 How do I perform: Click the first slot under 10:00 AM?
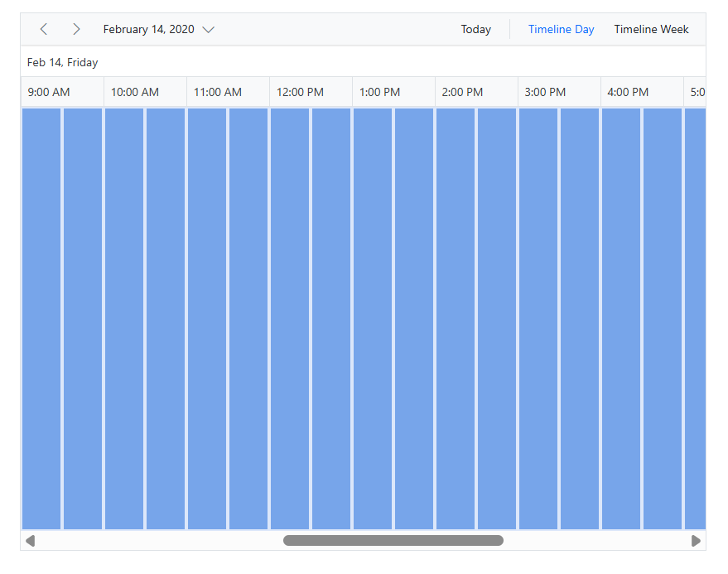(124, 319)
